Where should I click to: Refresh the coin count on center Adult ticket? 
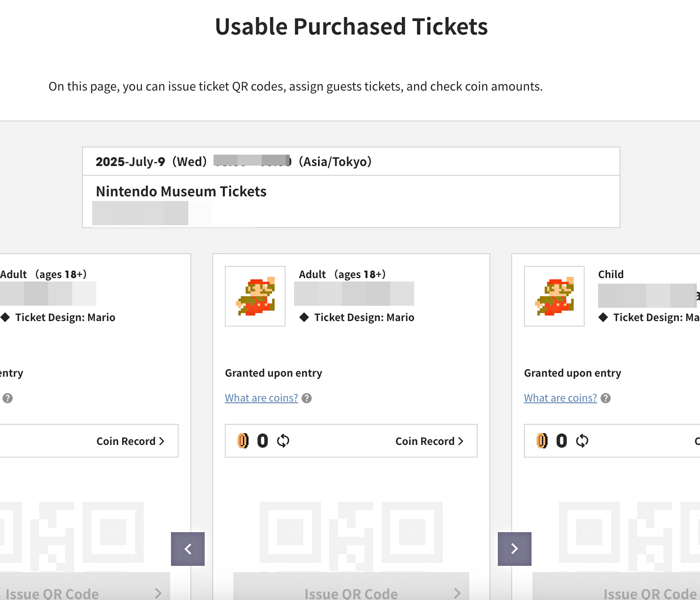click(283, 441)
